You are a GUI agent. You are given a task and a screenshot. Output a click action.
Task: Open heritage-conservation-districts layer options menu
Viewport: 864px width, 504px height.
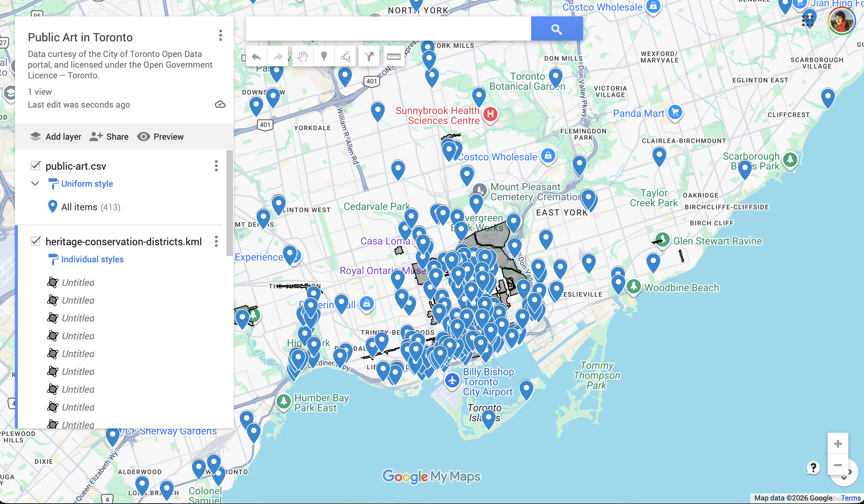(216, 241)
